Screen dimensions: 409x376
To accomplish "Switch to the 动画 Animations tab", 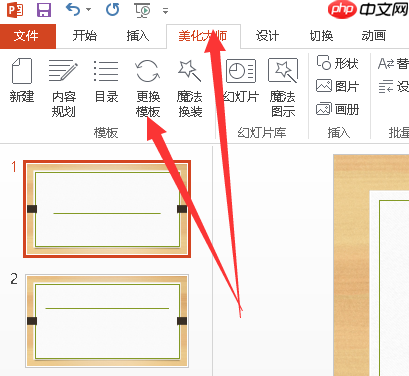I will point(374,36).
